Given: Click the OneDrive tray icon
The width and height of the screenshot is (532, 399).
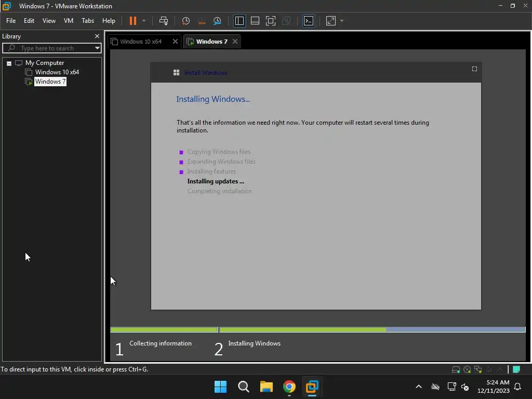Looking at the screenshot, I should (435, 387).
